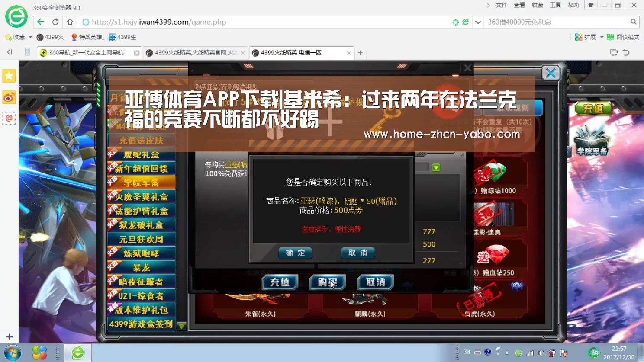Expand the 扩展 extensions dropdown

click(x=602, y=37)
